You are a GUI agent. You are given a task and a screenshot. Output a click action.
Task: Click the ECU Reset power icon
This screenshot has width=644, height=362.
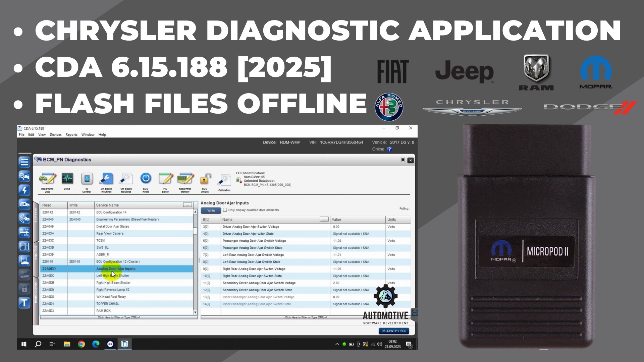(x=146, y=178)
